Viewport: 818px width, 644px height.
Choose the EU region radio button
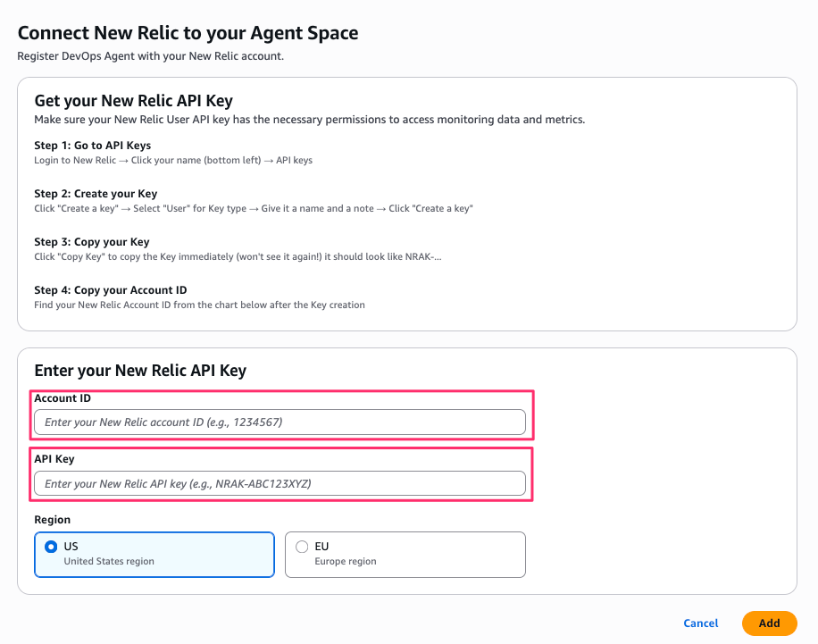302,547
